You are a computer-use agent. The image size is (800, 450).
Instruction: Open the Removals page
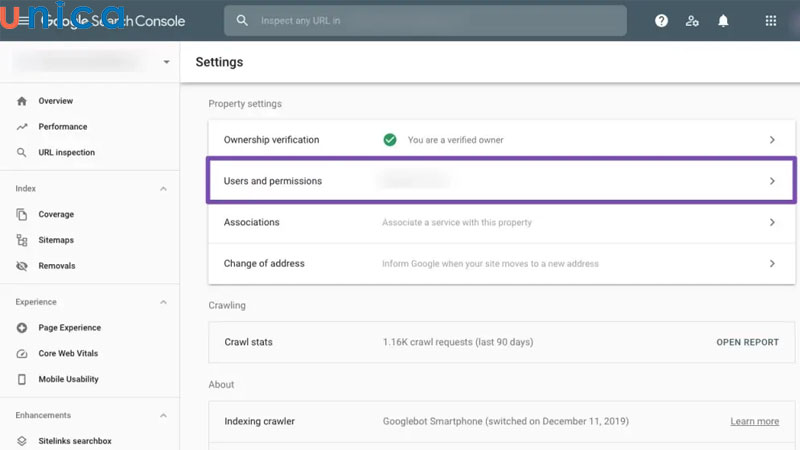coord(57,266)
